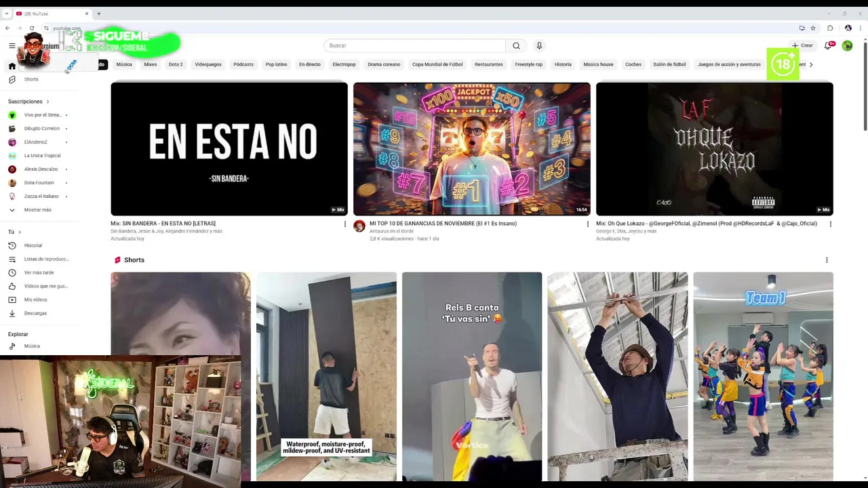The height and width of the screenshot is (488, 868).
Task: Open the Shorts icon in the sidebar
Action: [x=12, y=79]
